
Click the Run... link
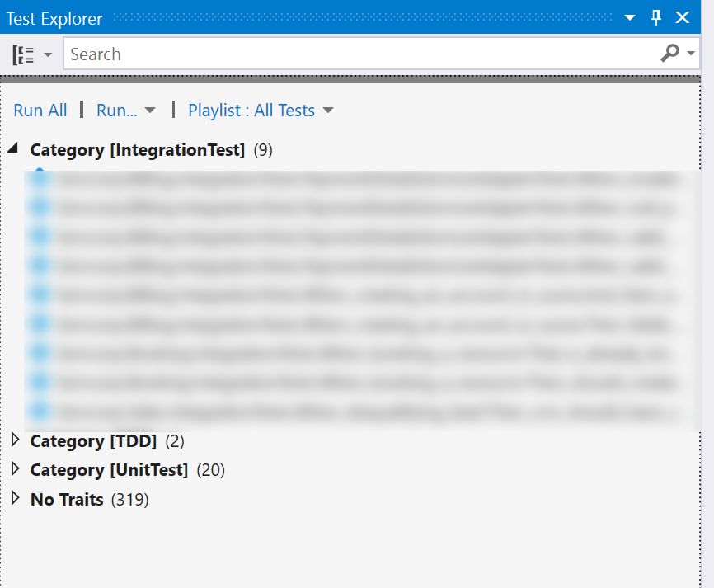(117, 111)
